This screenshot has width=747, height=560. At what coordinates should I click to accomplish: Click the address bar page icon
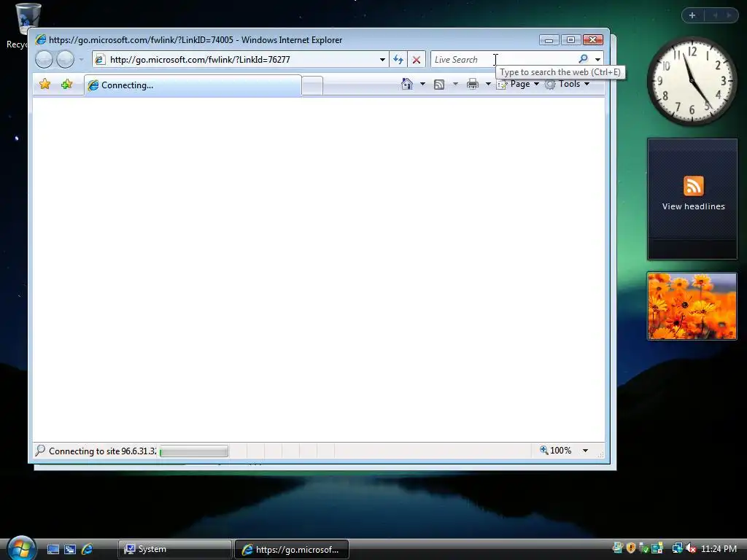[99, 60]
